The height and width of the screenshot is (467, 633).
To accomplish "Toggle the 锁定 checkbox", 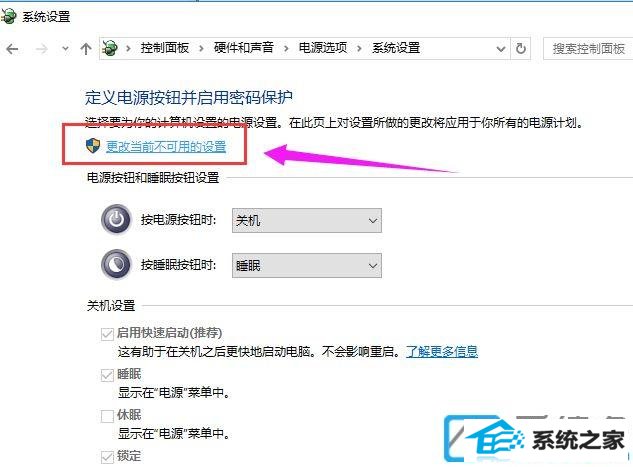I will click(x=107, y=457).
